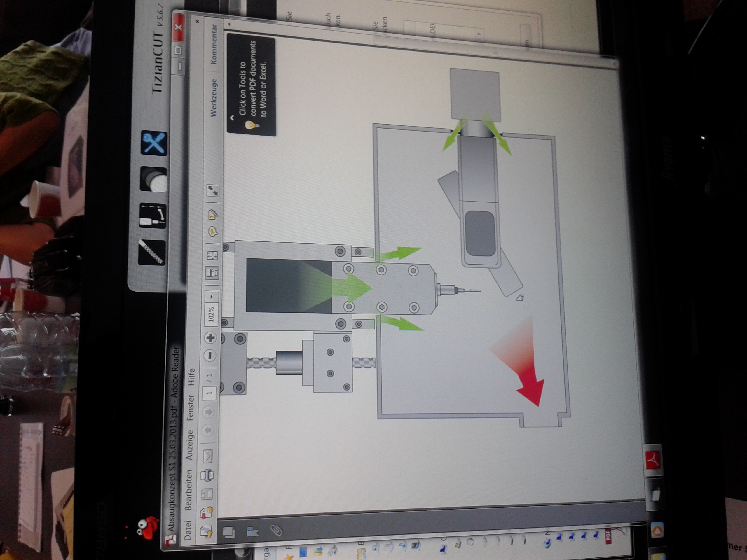Click the add sticky note icon
Image resolution: width=747 pixels, height=560 pixels.
pos(213,231)
